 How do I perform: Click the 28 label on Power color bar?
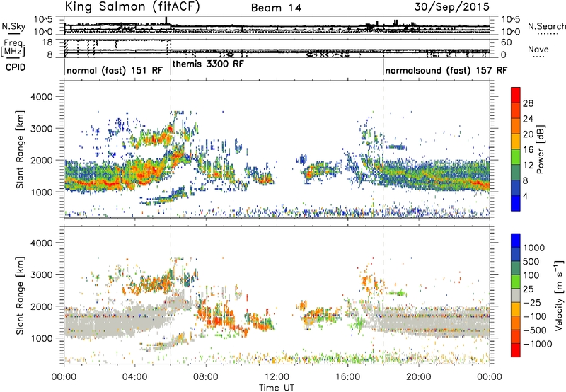[528, 103]
